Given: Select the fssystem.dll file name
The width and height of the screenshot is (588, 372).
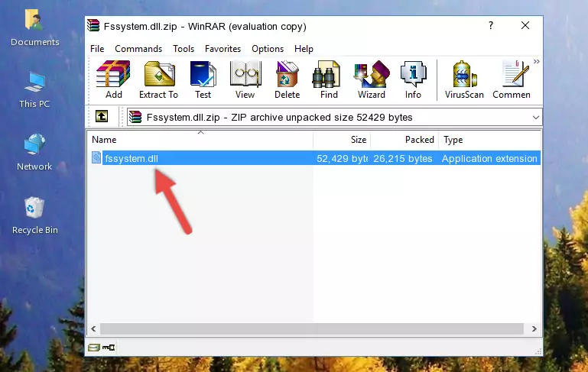Looking at the screenshot, I should click(x=132, y=158).
